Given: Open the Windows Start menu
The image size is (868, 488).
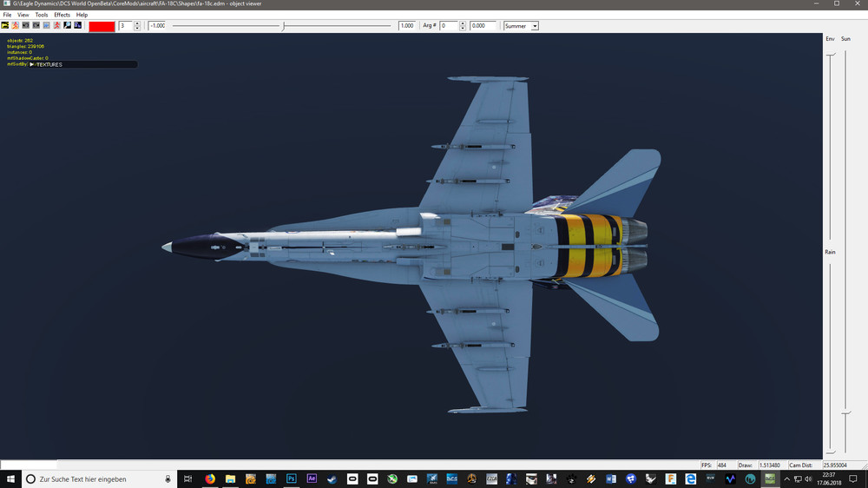Looking at the screenshot, I should point(10,479).
